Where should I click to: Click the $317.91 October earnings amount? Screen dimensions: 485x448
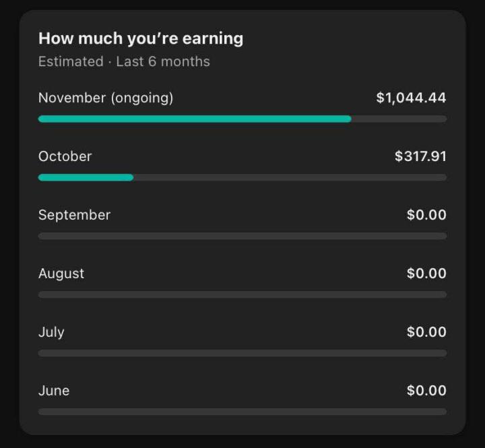420,156
